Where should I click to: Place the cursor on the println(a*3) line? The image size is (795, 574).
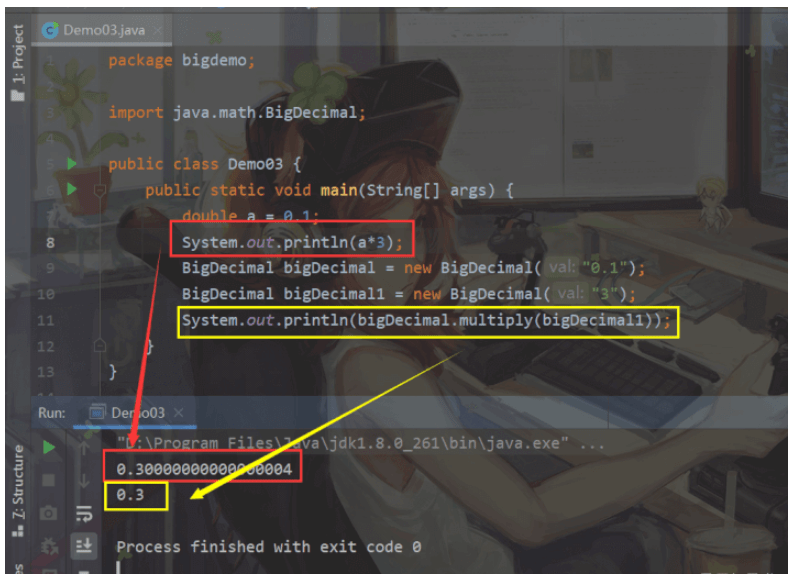[292, 243]
